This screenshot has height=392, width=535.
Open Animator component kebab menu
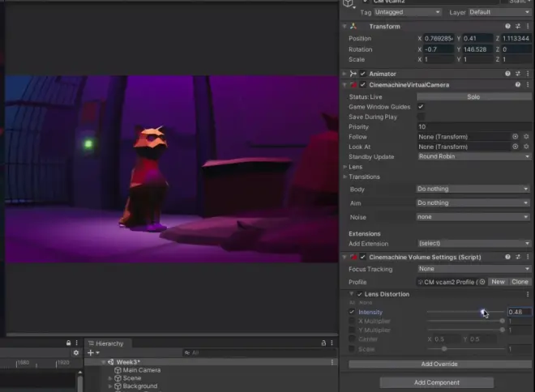coord(528,74)
